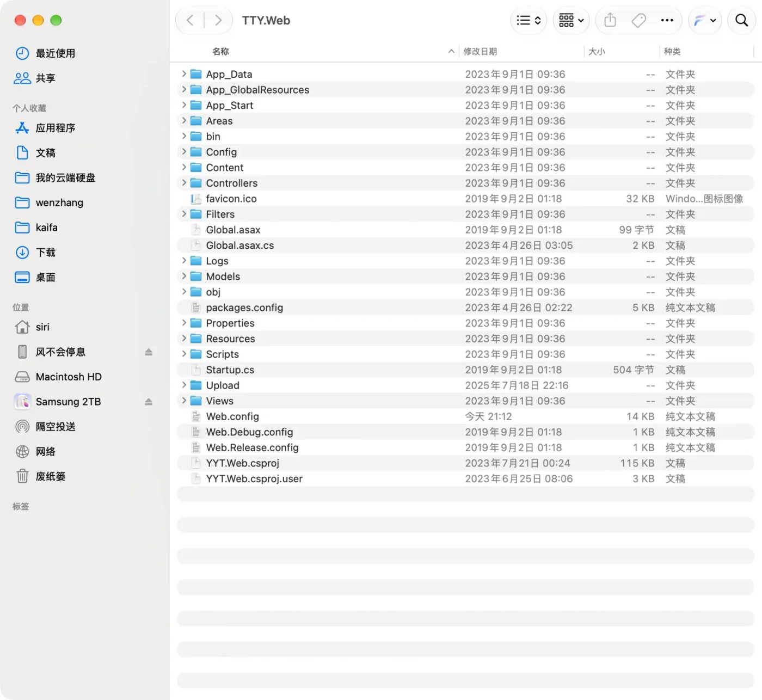Eject the Samsung 2TB drive

coord(149,402)
